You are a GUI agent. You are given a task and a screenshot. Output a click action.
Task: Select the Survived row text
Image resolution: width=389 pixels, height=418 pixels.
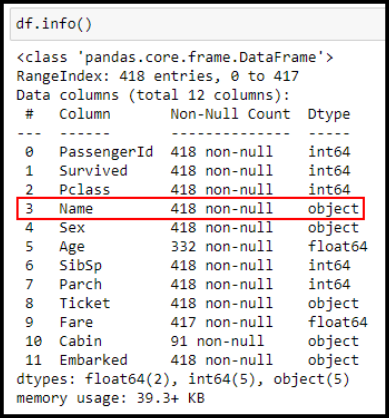(x=187, y=171)
